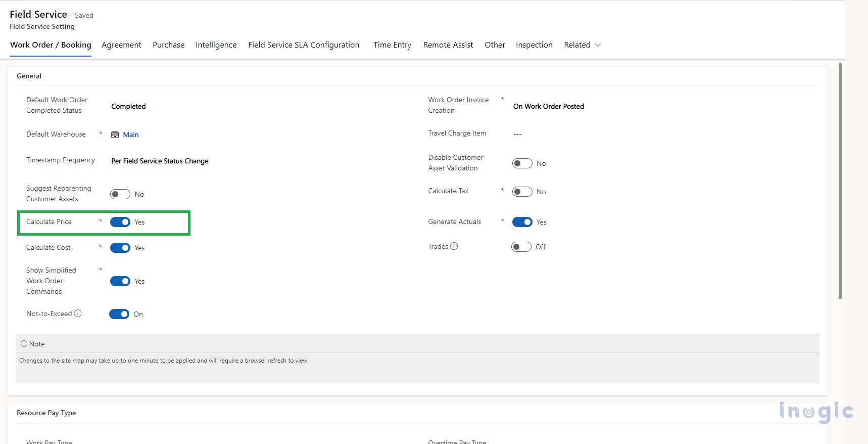Toggle the Calculate Price switch
The width and height of the screenshot is (868, 444).
[x=120, y=222]
